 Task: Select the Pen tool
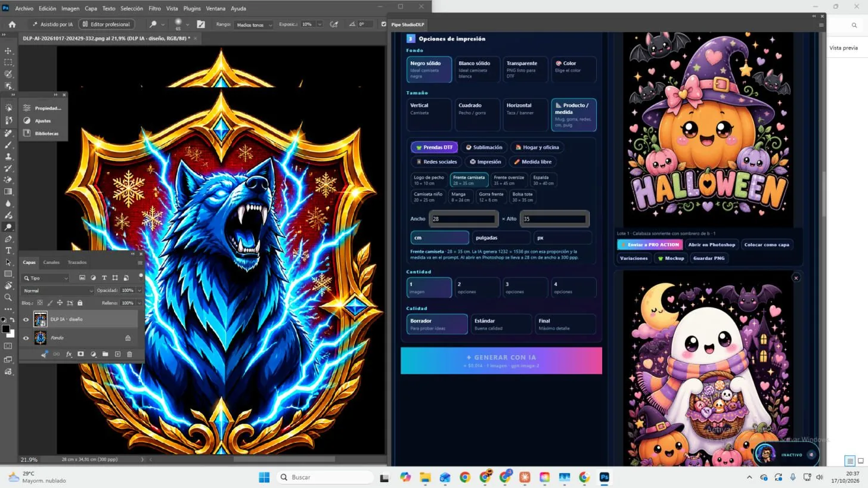click(x=8, y=239)
